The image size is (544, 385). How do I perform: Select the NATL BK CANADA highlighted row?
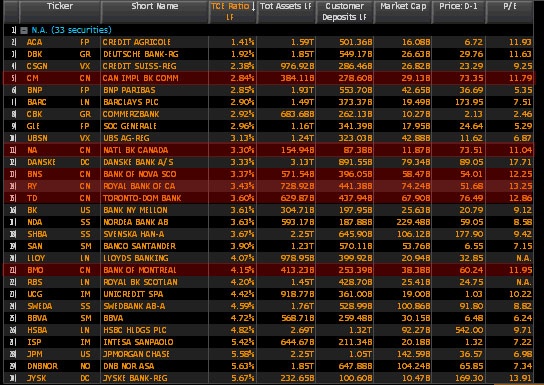268,150
